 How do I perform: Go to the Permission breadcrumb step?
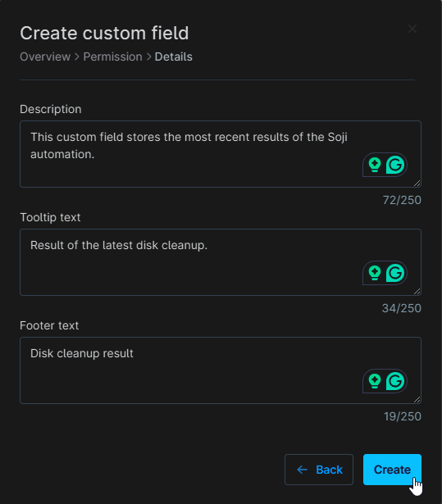click(112, 57)
